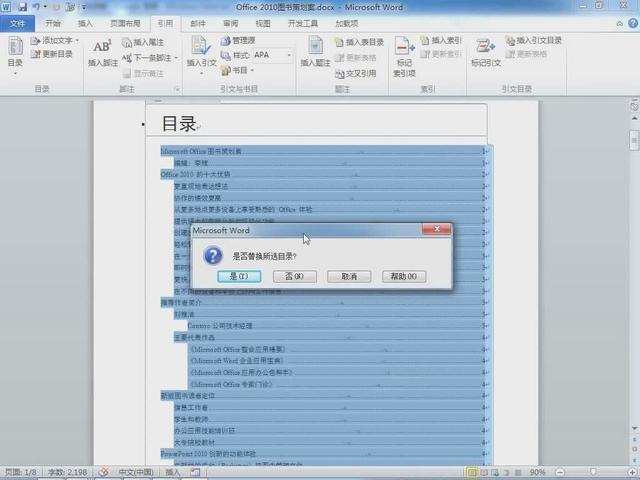Click 更新目录 update table of contents
The height and width of the screenshot is (480, 640).
click(x=52, y=54)
